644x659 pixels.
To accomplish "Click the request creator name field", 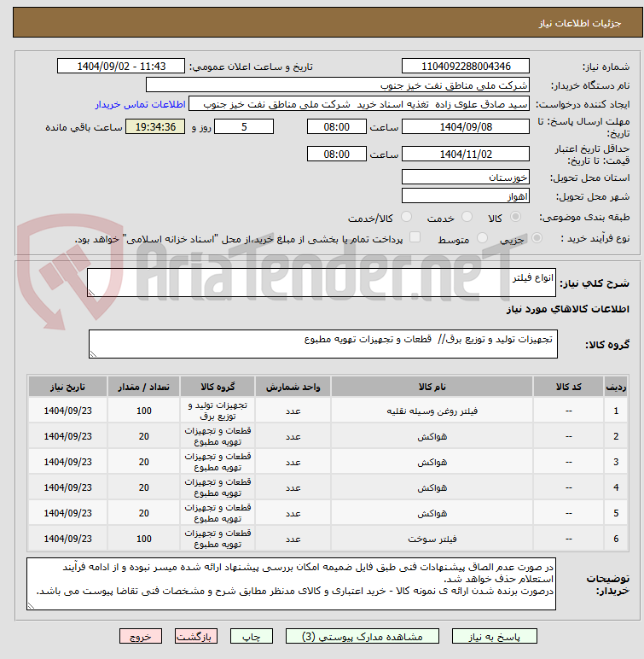I will [x=359, y=104].
